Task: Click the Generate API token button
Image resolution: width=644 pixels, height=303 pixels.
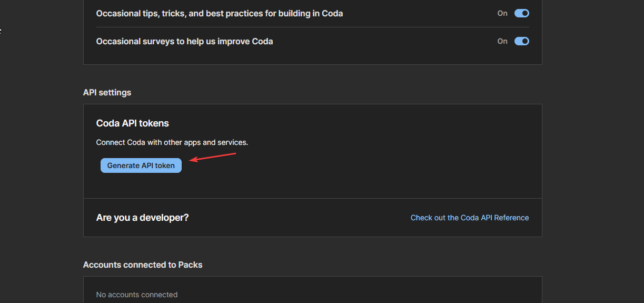Action: coord(141,165)
